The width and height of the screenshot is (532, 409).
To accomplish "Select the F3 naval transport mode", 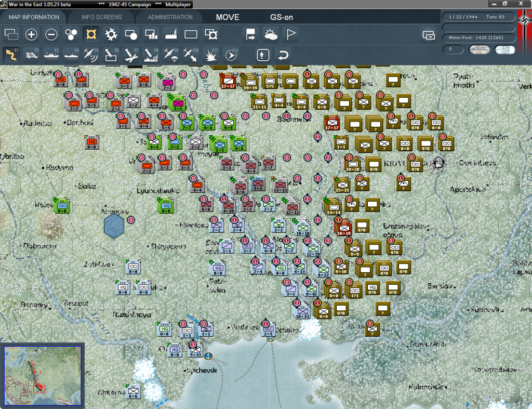I will click(51, 55).
